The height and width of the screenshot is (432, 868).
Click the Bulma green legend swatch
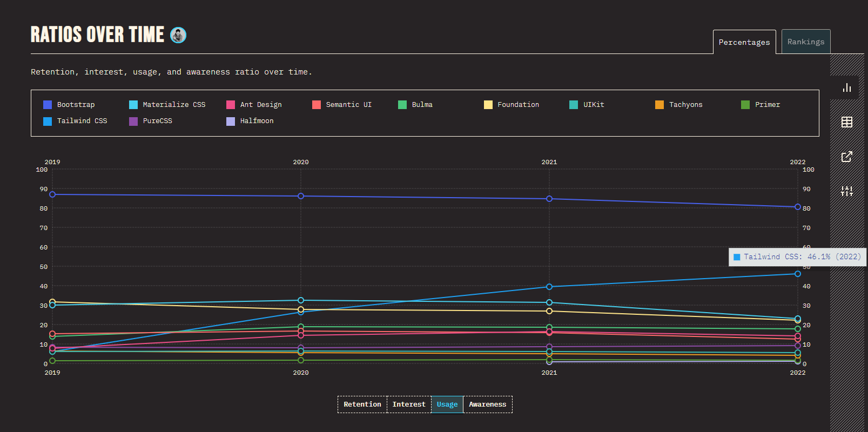coord(402,105)
